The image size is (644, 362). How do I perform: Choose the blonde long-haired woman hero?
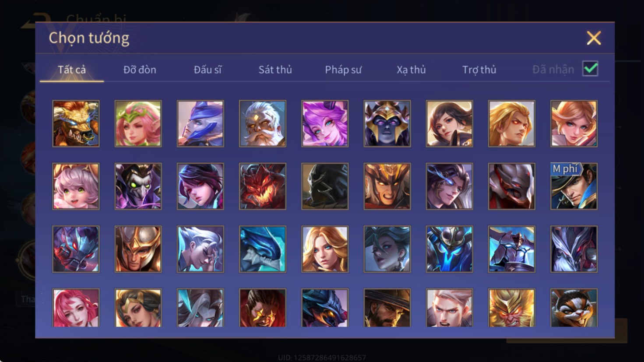pos(325,249)
